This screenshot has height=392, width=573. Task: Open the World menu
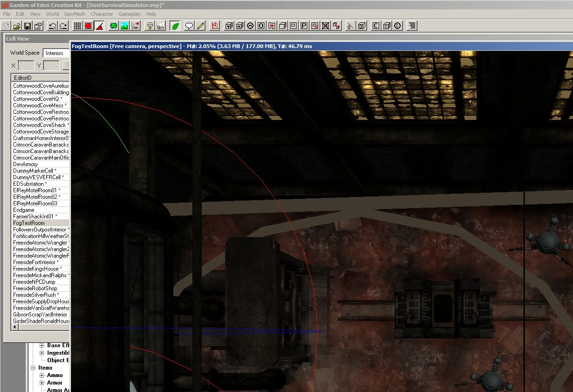[x=52, y=14]
